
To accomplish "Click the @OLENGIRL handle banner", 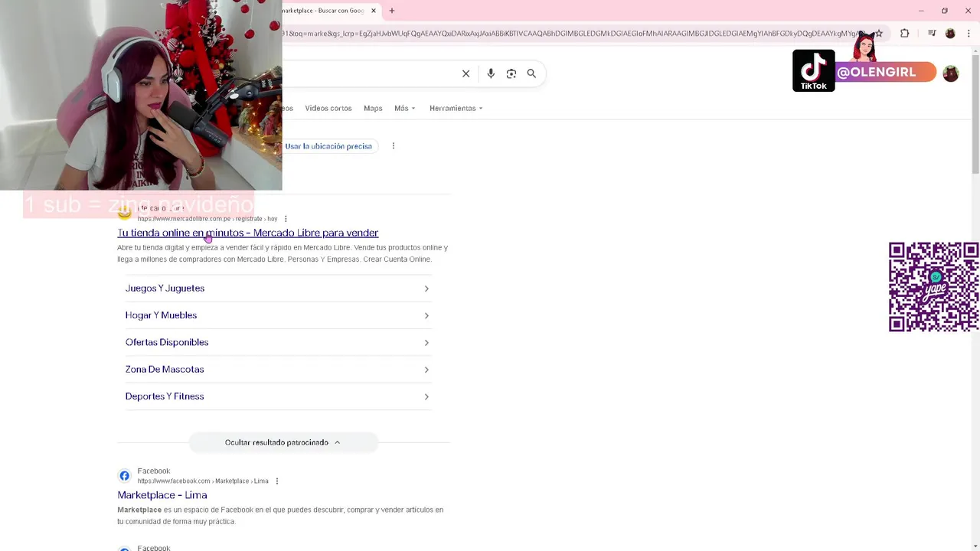I will click(885, 72).
